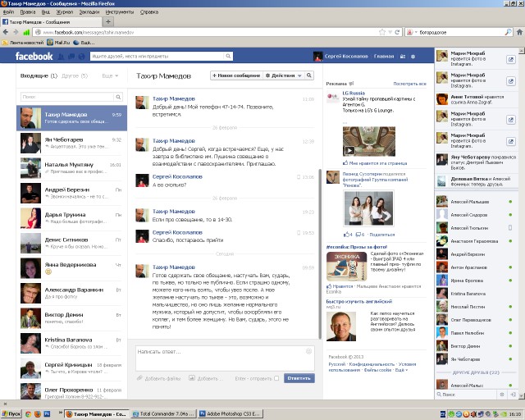Open Ян Чеботарев conversation
Screen dimensions: 525x420
pos(71,143)
